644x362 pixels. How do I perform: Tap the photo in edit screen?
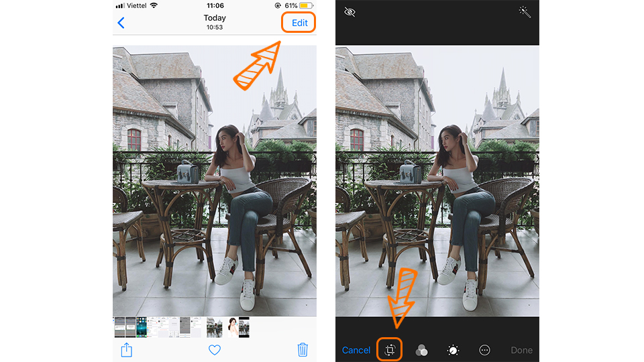pyautogui.click(x=437, y=180)
